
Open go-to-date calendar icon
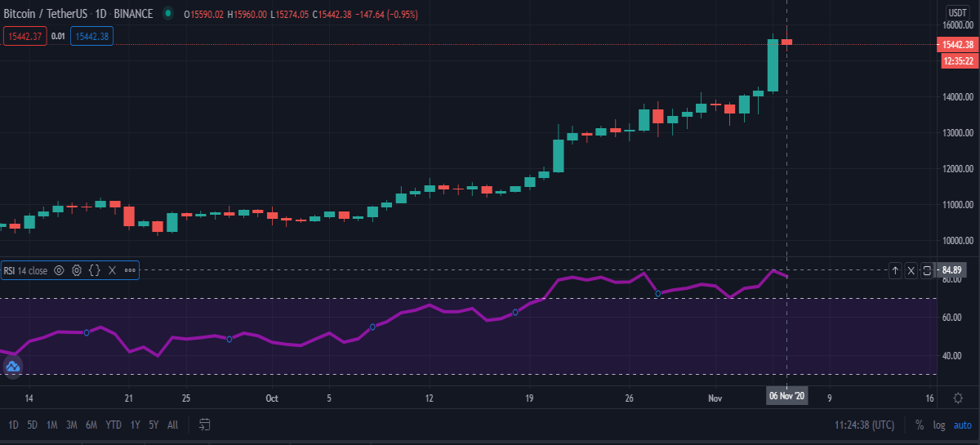point(205,425)
